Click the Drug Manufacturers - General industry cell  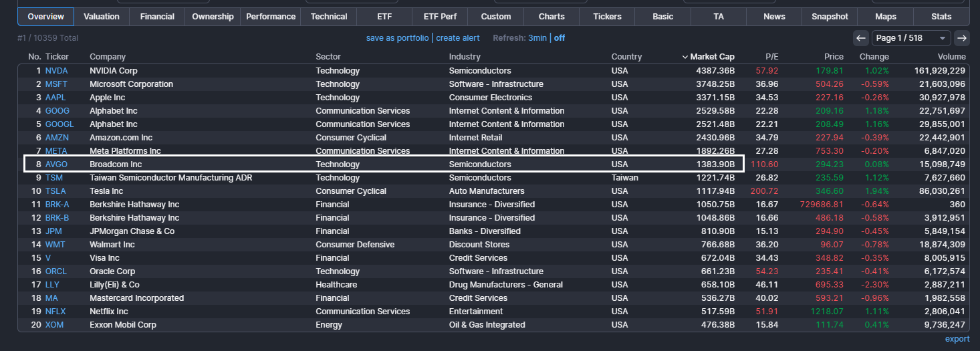point(506,284)
